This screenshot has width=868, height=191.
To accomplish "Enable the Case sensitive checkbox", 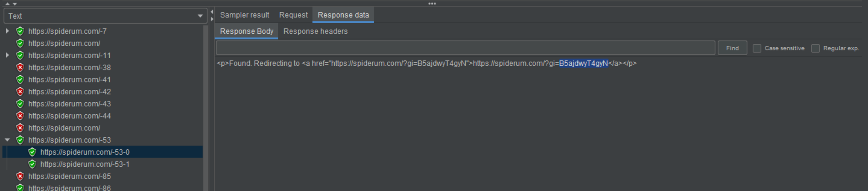I will pyautogui.click(x=757, y=48).
